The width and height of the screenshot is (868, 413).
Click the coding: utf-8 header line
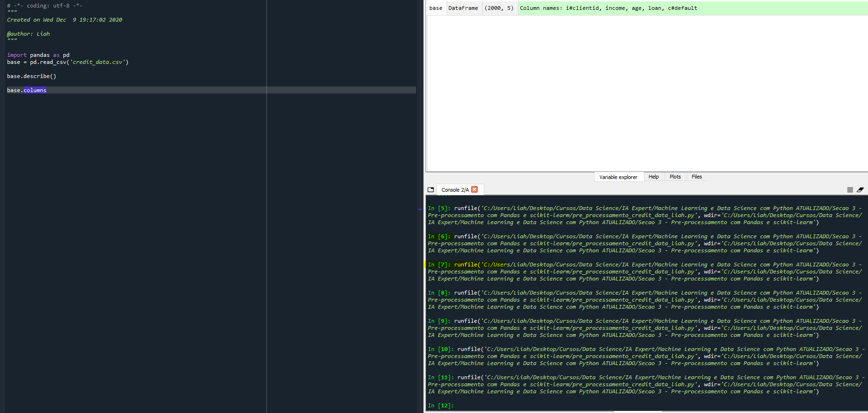click(45, 6)
